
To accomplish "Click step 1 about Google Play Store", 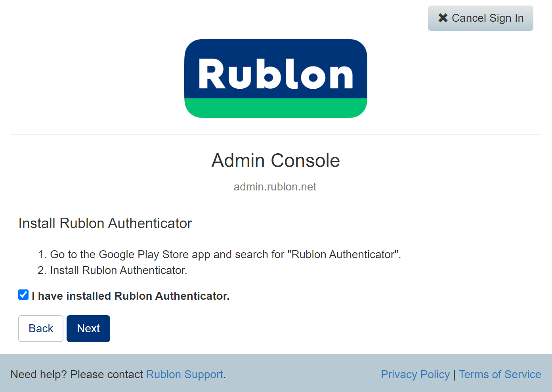I will (x=225, y=255).
